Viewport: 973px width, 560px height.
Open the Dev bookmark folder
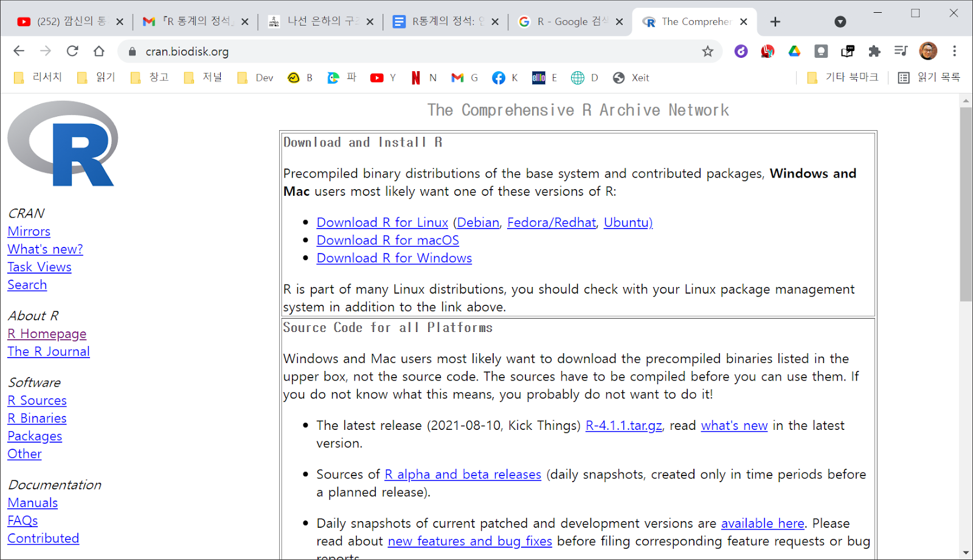tap(255, 77)
